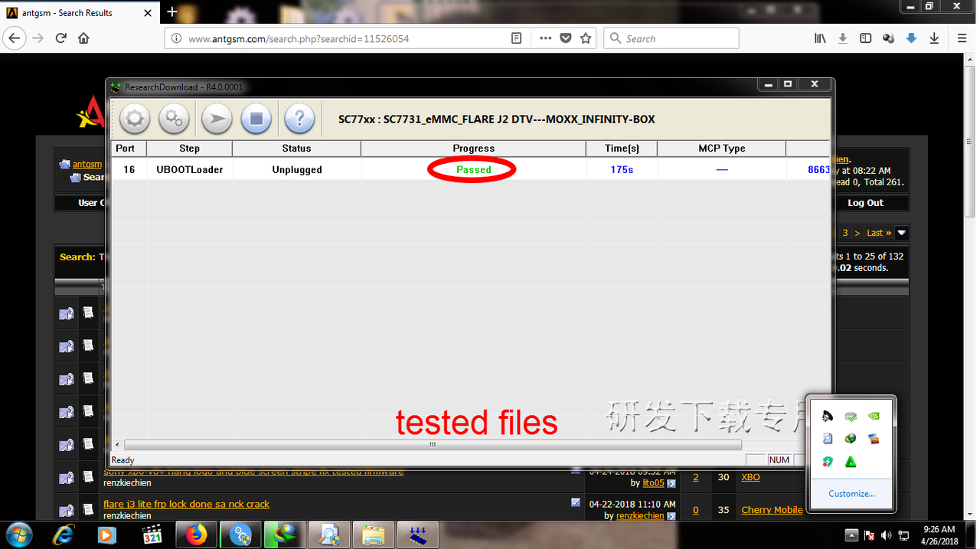
Task: Open Windows Start menu
Action: pyautogui.click(x=18, y=534)
